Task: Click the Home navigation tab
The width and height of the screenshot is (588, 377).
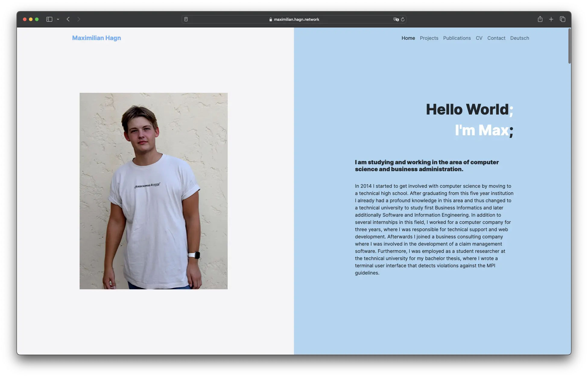Action: point(408,38)
